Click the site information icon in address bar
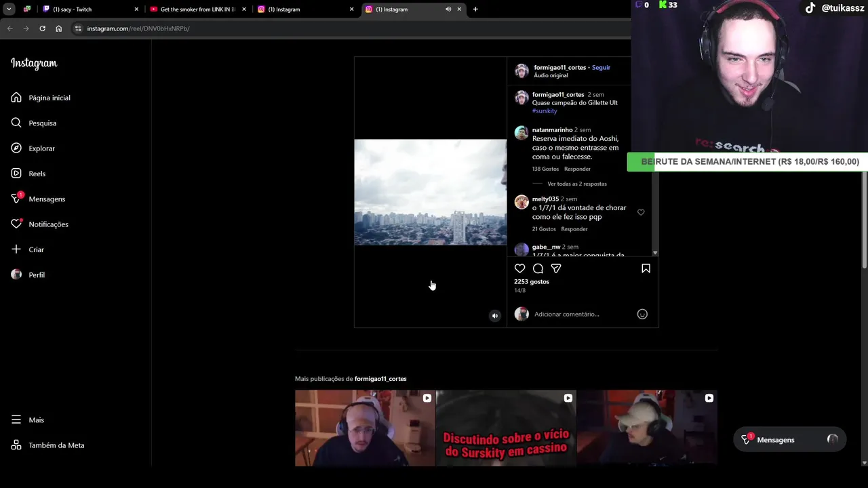This screenshot has width=868, height=488. pyautogui.click(x=78, y=28)
